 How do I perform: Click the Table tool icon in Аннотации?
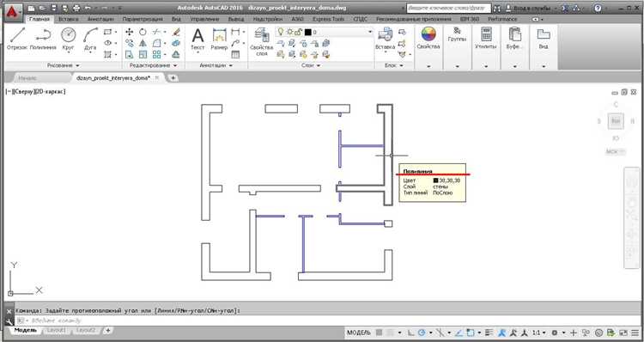[x=235, y=54]
